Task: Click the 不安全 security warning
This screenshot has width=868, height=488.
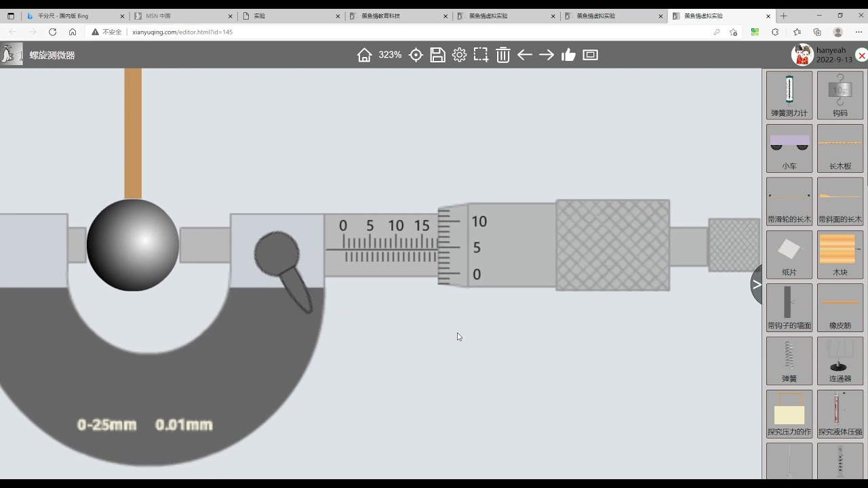Action: point(107,32)
